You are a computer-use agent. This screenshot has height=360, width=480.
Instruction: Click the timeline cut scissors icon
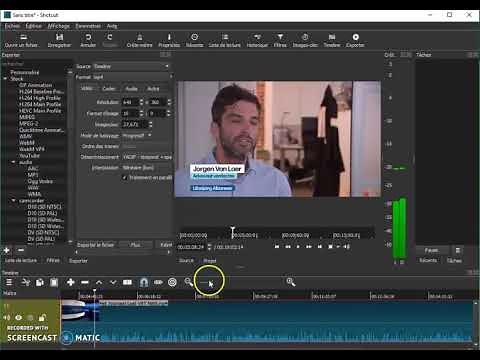click(x=25, y=282)
